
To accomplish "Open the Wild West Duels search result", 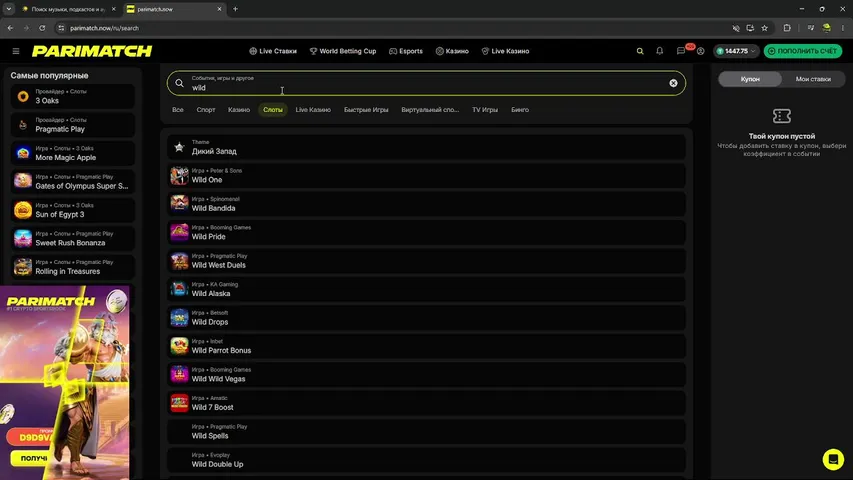I will (x=426, y=261).
